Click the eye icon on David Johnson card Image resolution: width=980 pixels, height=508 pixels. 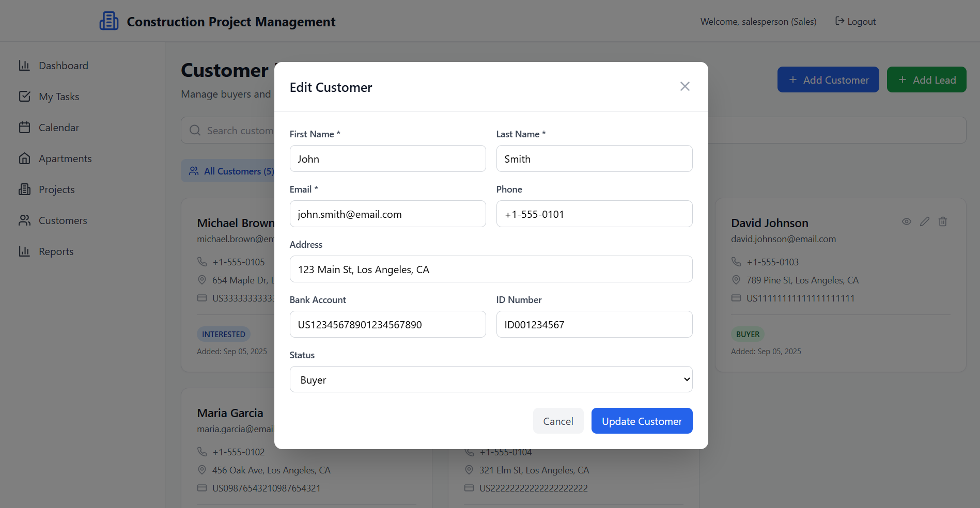click(x=906, y=221)
